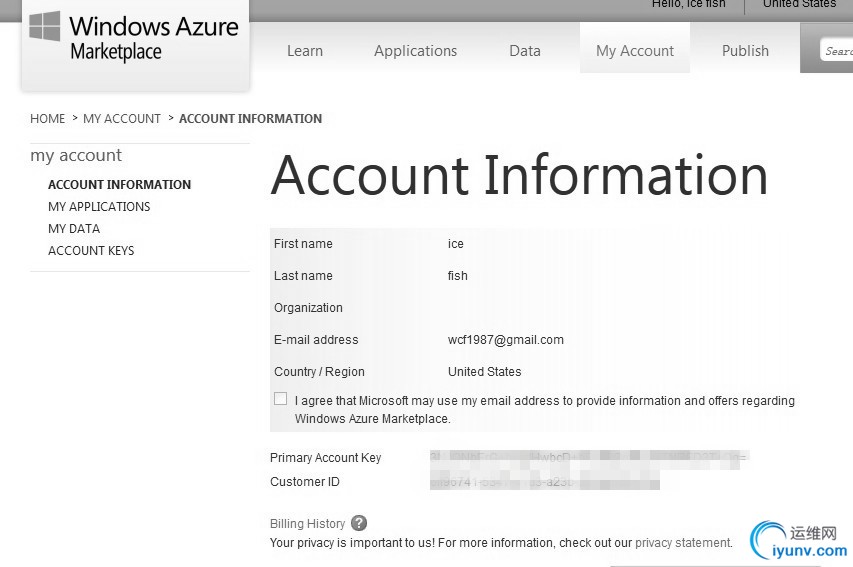This screenshot has height=567, width=853.
Task: Open MY DATA in the sidebar
Action: click(74, 229)
